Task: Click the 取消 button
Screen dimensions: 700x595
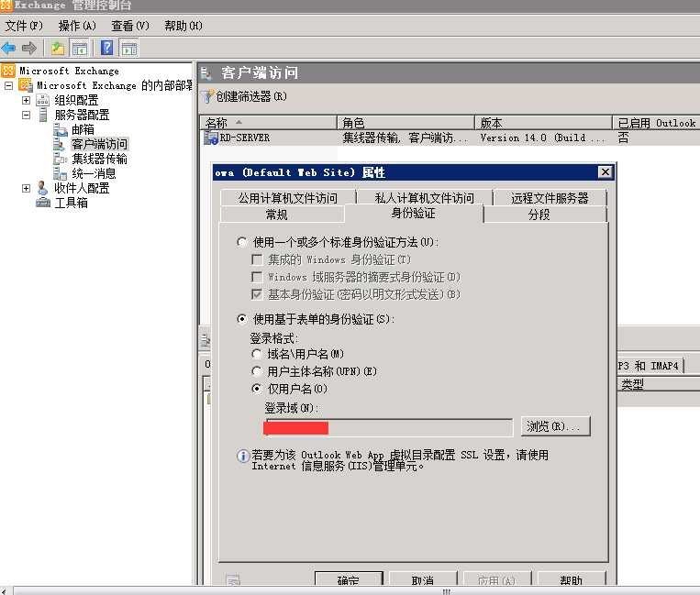Action: click(x=423, y=578)
